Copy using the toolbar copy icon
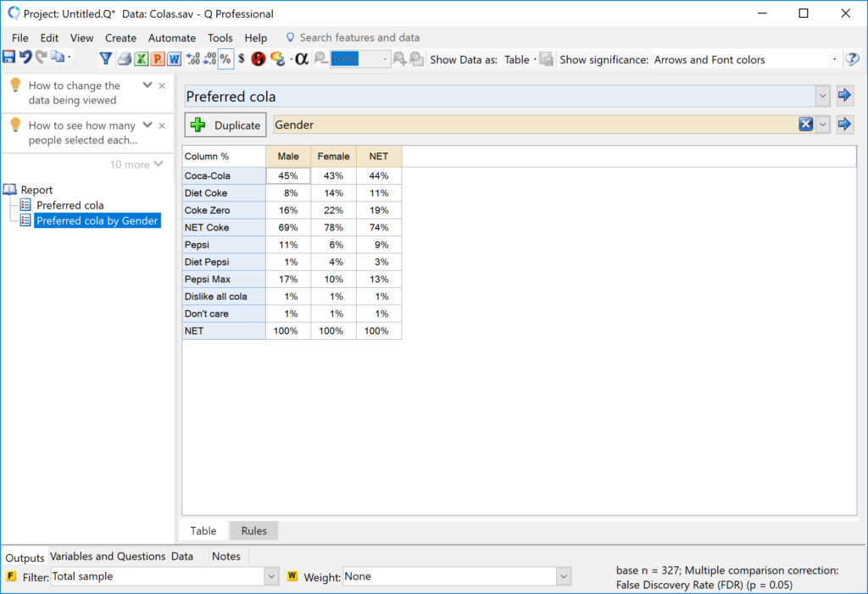This screenshot has height=594, width=868. (58, 57)
